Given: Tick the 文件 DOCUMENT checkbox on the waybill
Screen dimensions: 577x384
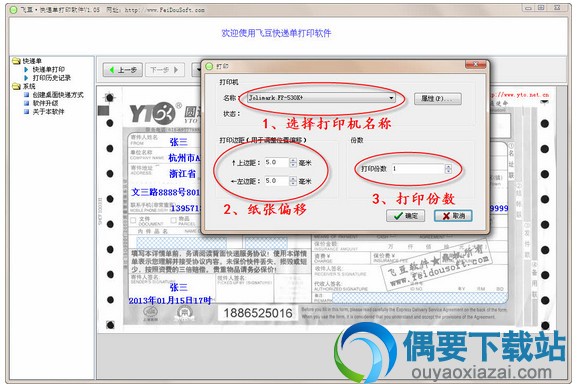Looking at the screenshot, I should click(133, 220).
